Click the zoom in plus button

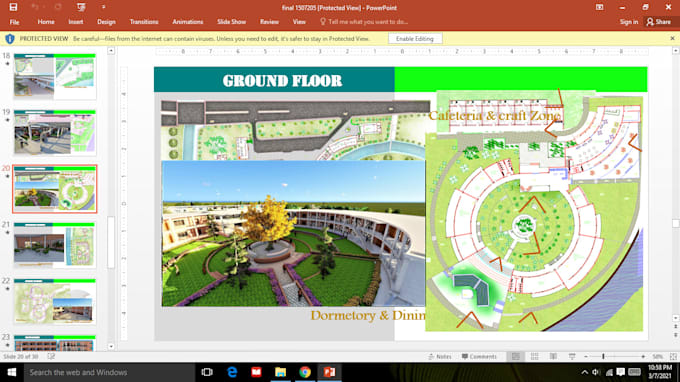pos(643,356)
